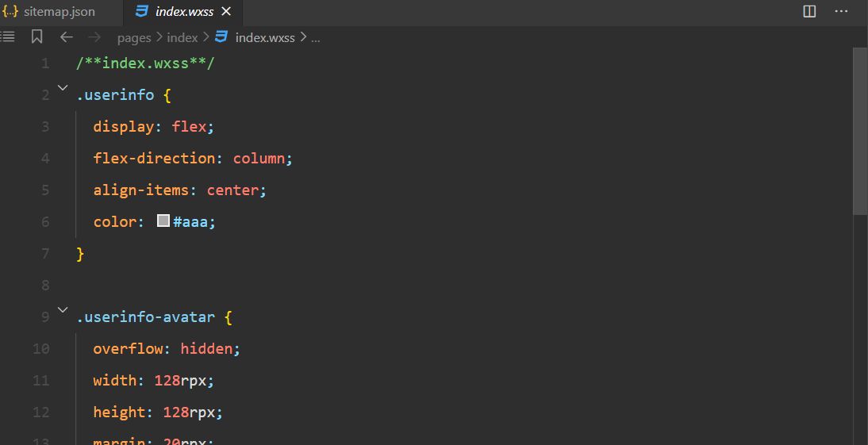
Task: Switch to the sitemap.json tab
Action: click(x=59, y=12)
